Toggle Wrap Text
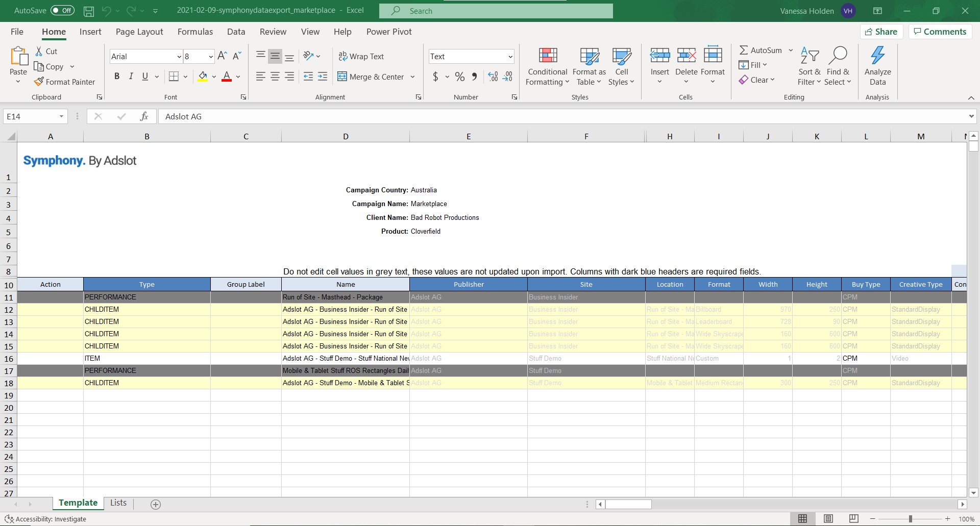Screen dimensions: 980x526 (361, 56)
